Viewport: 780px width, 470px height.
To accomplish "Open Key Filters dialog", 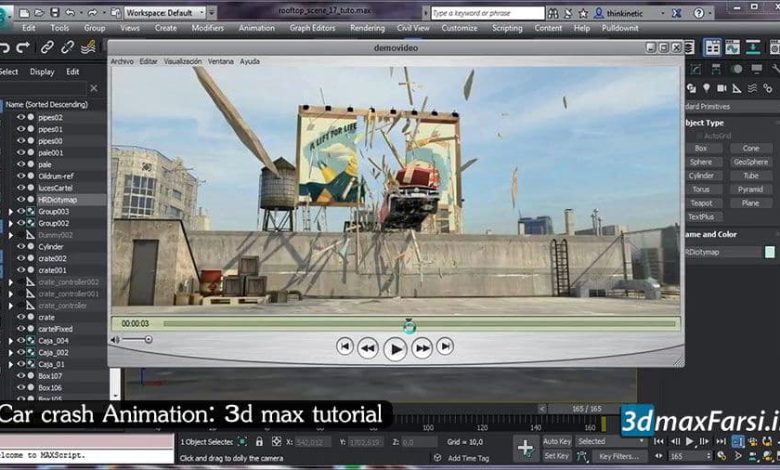I will (618, 456).
